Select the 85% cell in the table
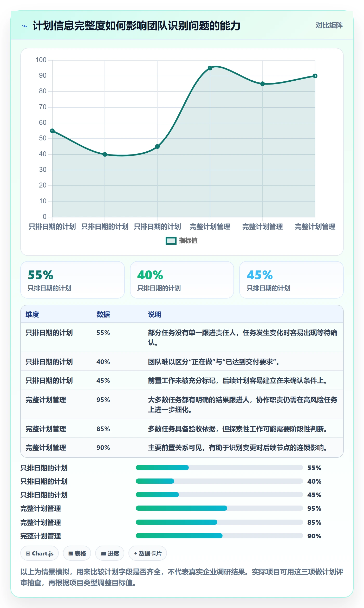Image resolution: width=364 pixels, height=608 pixels. coord(103,429)
